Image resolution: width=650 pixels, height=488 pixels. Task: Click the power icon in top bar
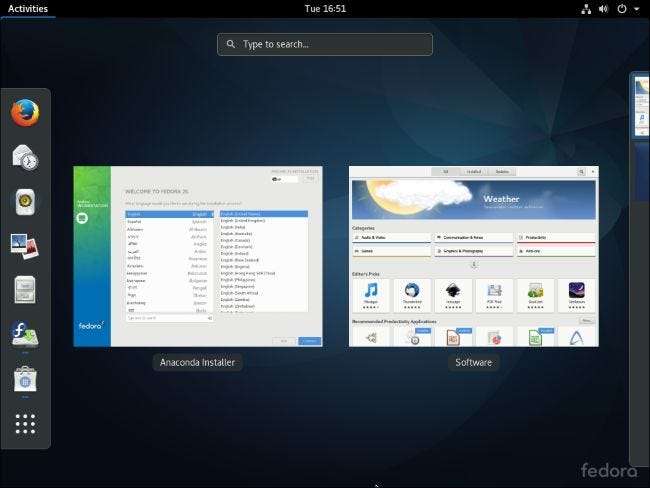[621, 9]
